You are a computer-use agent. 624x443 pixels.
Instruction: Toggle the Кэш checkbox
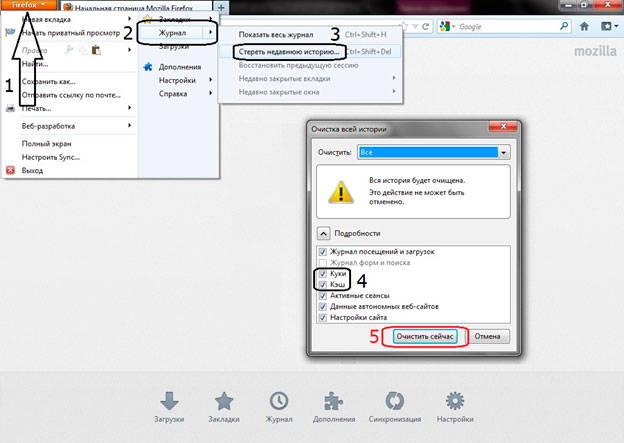pyautogui.click(x=322, y=284)
